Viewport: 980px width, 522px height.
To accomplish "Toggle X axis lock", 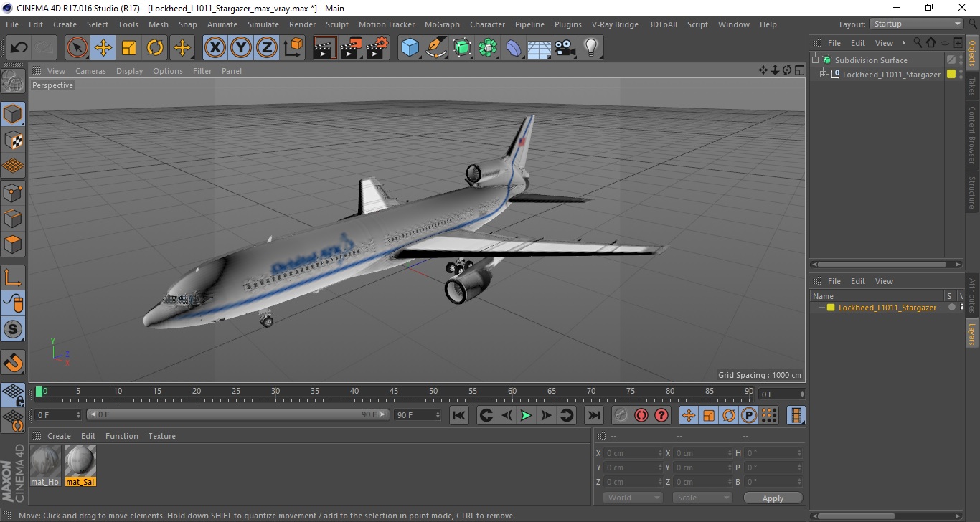I will (x=215, y=48).
